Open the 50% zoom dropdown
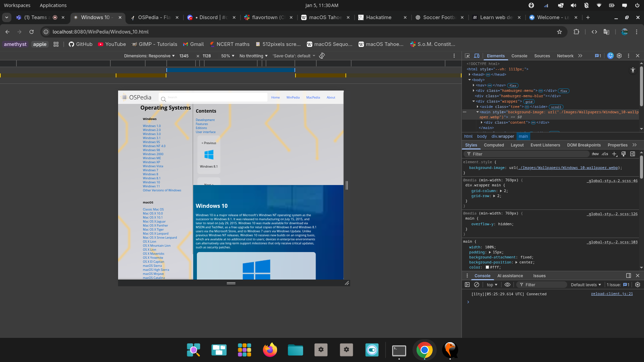 coord(227,56)
